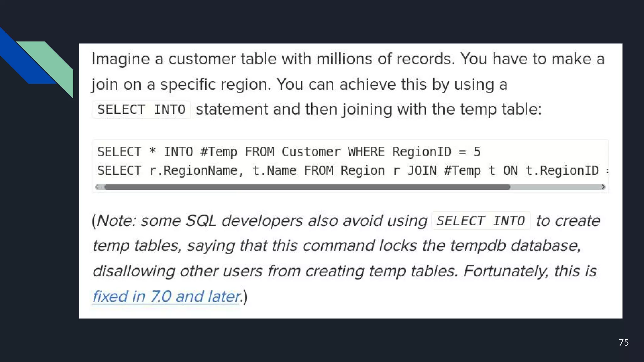Viewport: 644px width, 362px height.
Task: Click the code block's left scroll arrow
Action: 97,187
